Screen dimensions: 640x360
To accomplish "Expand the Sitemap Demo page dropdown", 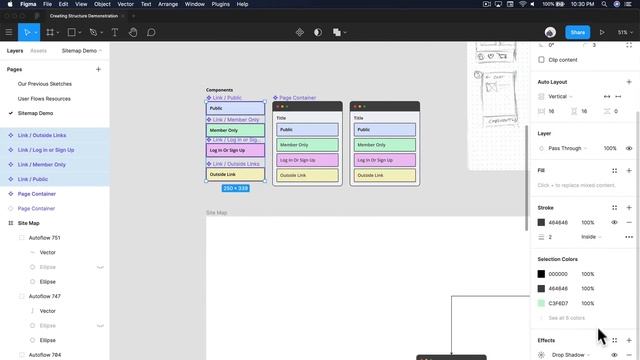I will click(x=82, y=51).
